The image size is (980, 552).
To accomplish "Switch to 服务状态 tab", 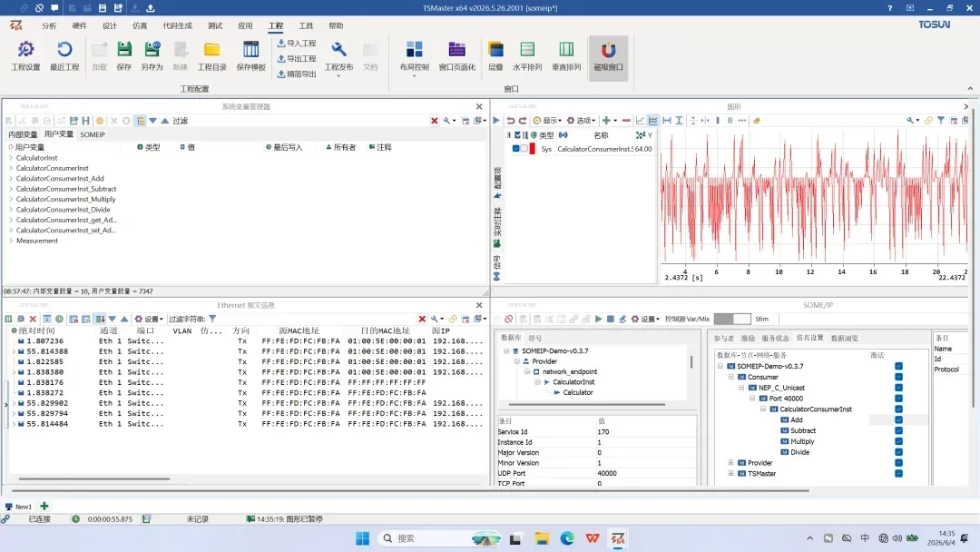I will tap(775, 339).
